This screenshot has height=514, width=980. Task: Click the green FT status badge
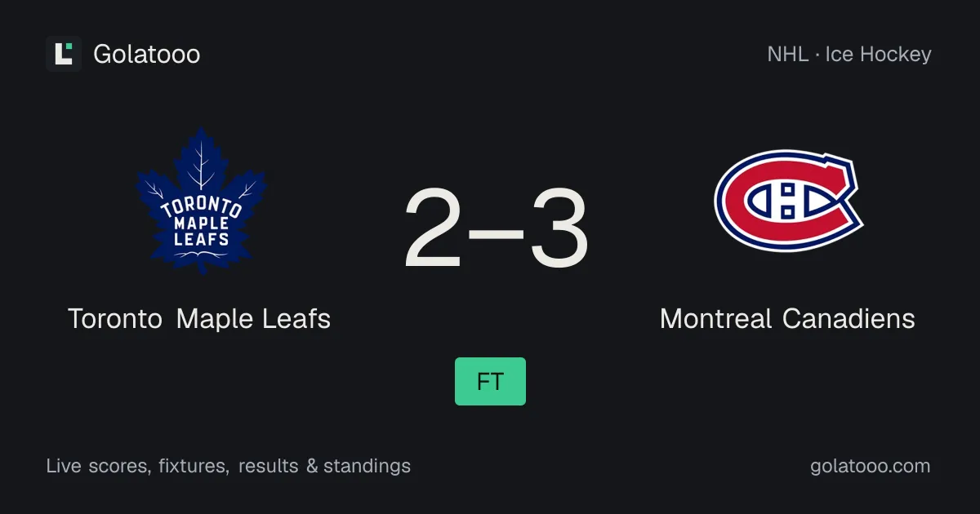(x=490, y=381)
